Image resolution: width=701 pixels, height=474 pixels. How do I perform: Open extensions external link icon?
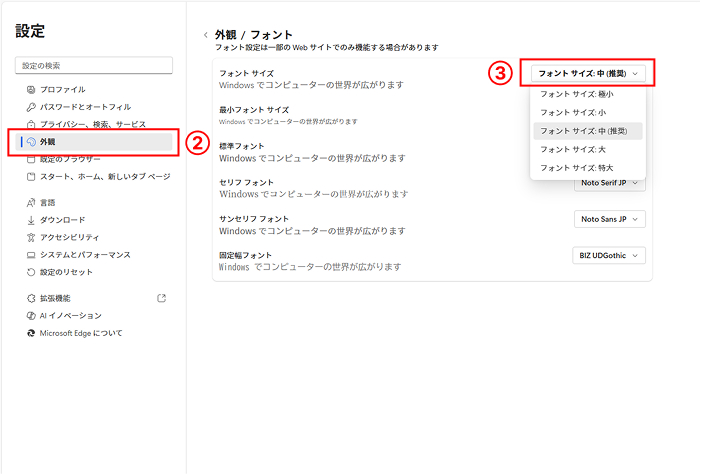click(161, 298)
